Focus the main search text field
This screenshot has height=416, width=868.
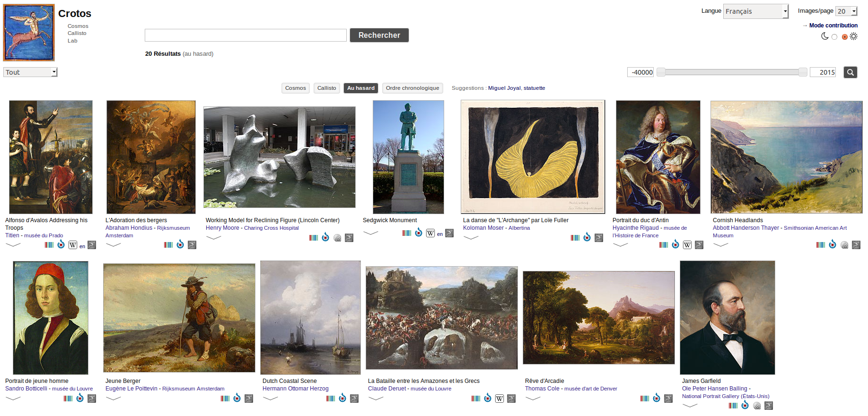245,35
